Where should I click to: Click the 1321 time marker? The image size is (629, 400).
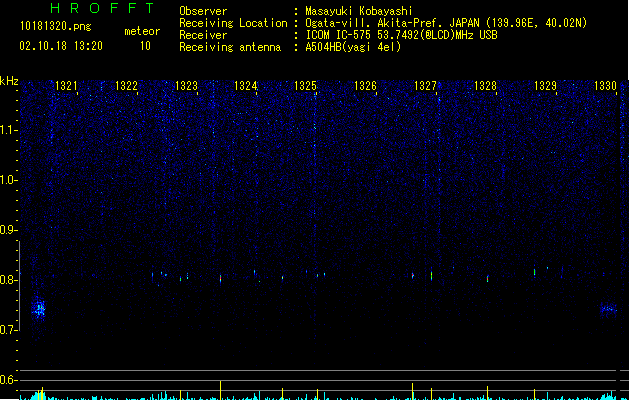tap(66, 86)
